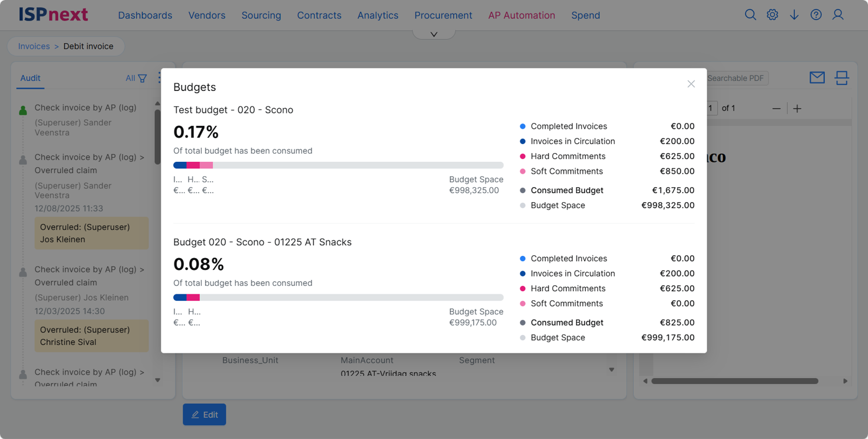Open the Analytics menu
Image resolution: width=868 pixels, height=439 pixels.
[378, 15]
